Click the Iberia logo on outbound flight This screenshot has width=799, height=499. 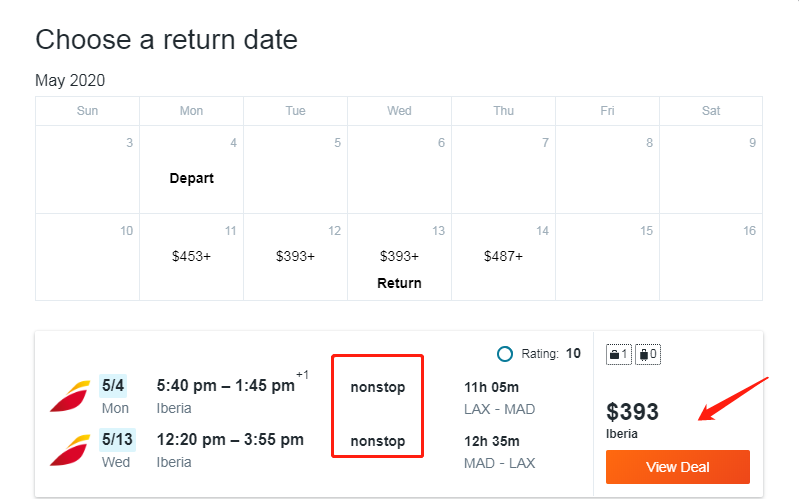click(x=70, y=396)
